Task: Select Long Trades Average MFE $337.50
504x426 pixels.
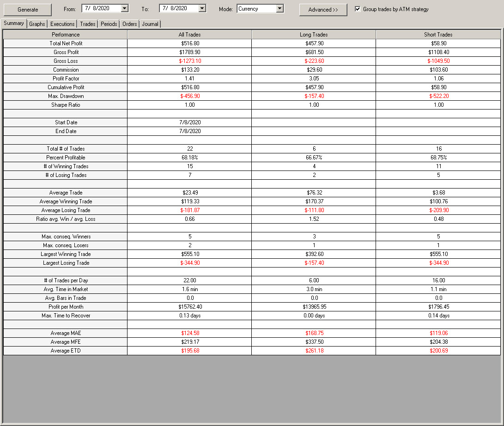Action: (314, 342)
